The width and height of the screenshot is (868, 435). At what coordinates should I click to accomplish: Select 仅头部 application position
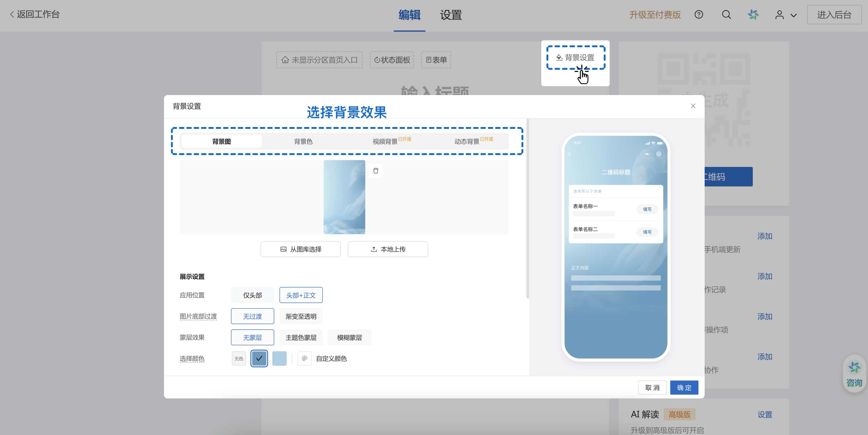tap(252, 295)
